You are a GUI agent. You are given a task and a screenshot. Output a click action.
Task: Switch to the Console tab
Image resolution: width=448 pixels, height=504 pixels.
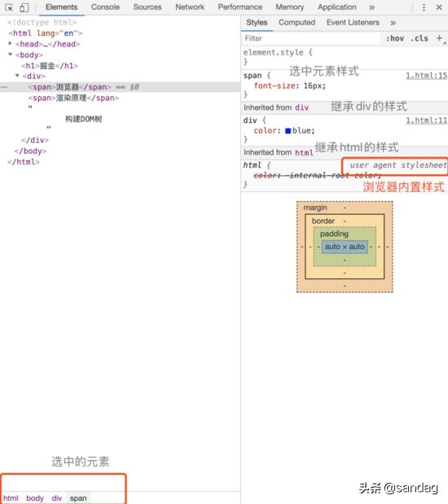pos(105,7)
